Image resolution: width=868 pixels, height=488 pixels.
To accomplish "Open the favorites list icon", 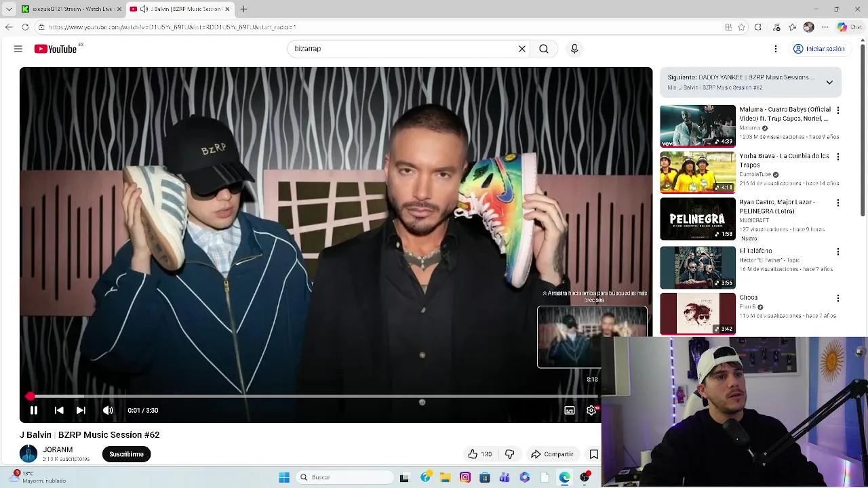I will click(792, 27).
